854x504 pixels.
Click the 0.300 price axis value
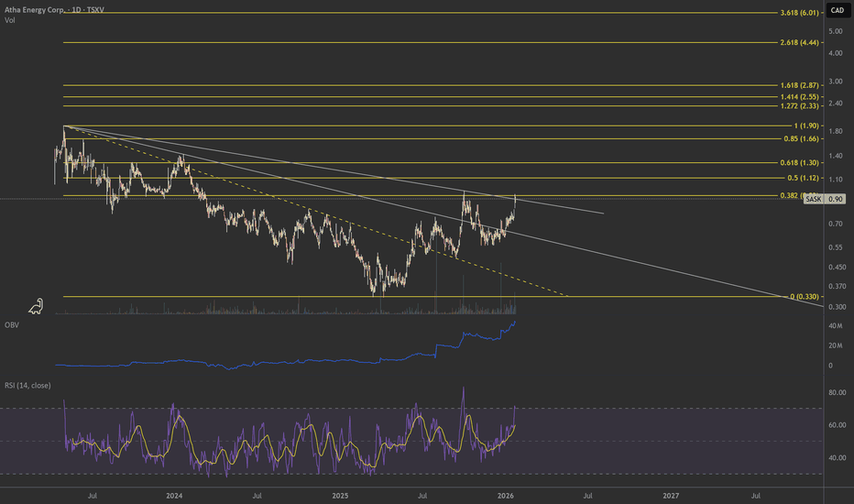[838, 307]
